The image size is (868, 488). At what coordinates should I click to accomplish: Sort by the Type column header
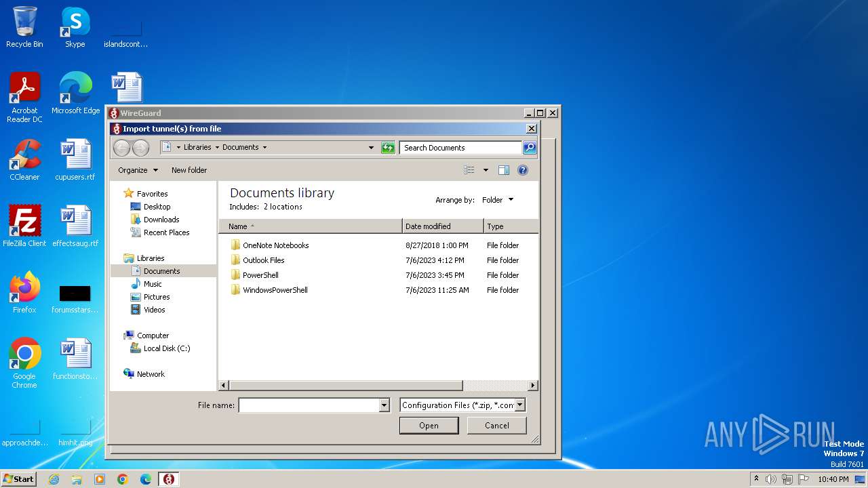511,226
